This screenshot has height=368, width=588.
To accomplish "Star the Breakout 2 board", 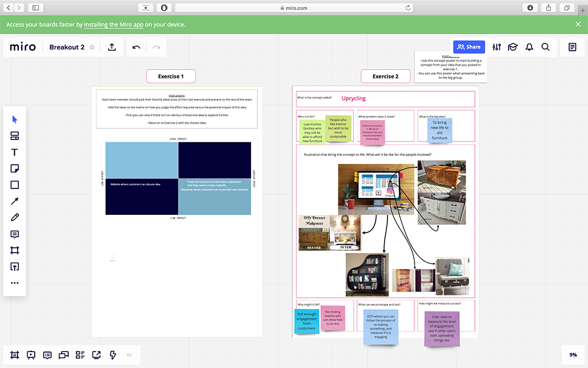I will coord(92,47).
